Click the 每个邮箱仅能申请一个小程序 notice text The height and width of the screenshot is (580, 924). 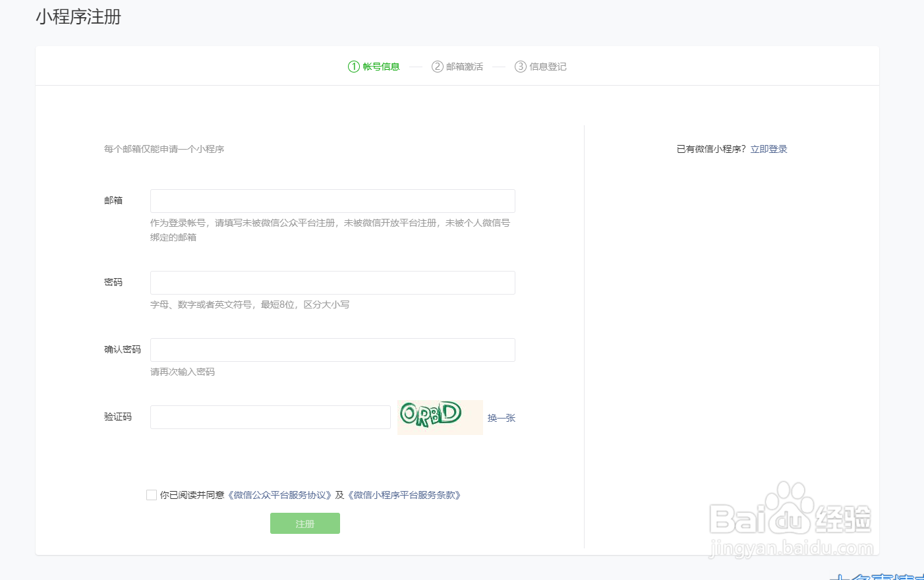[164, 149]
